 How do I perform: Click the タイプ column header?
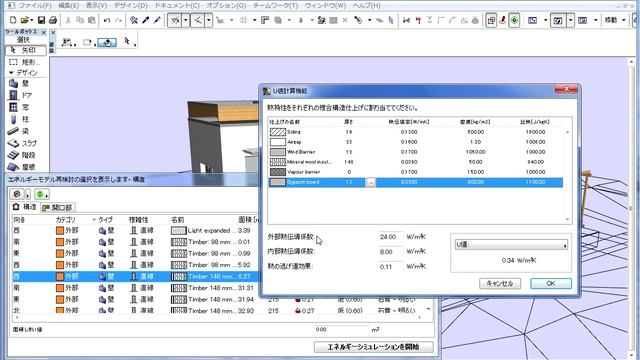pyautogui.click(x=105, y=220)
